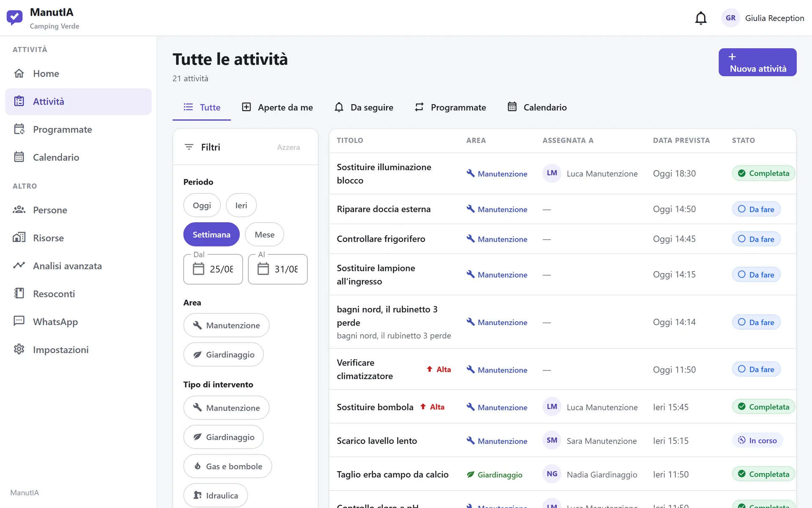Select the Oggi period chip

click(202, 205)
